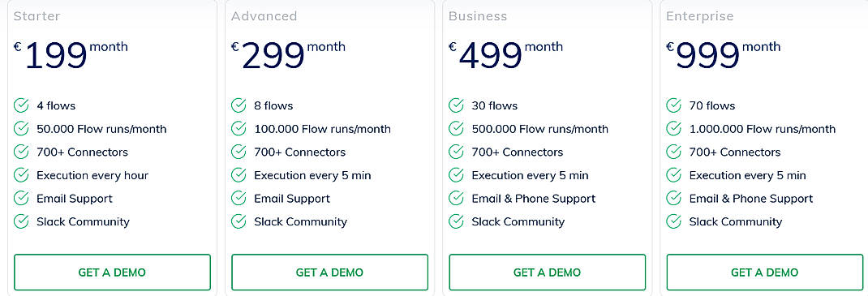Click GET A DEMO under Advanced plan

coord(329,272)
